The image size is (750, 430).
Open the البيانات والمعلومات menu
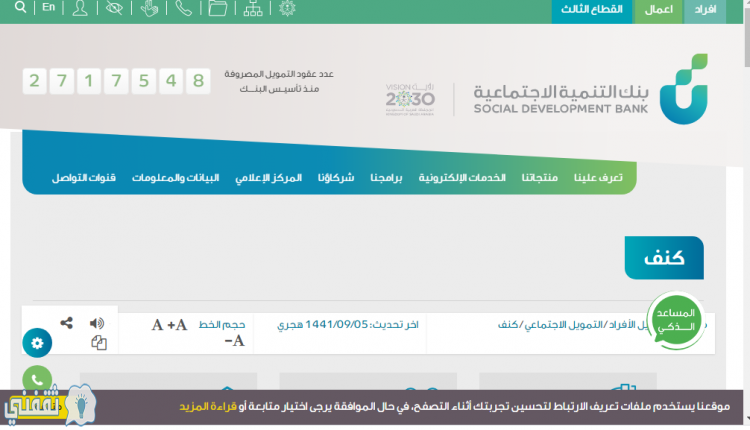[175, 177]
